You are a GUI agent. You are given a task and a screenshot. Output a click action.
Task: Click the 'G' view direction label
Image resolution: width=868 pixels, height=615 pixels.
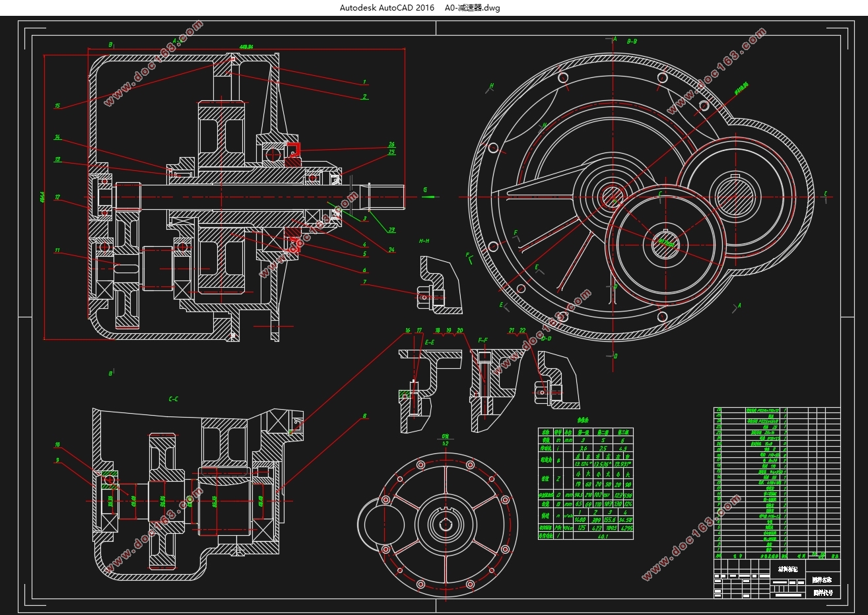pos(424,190)
